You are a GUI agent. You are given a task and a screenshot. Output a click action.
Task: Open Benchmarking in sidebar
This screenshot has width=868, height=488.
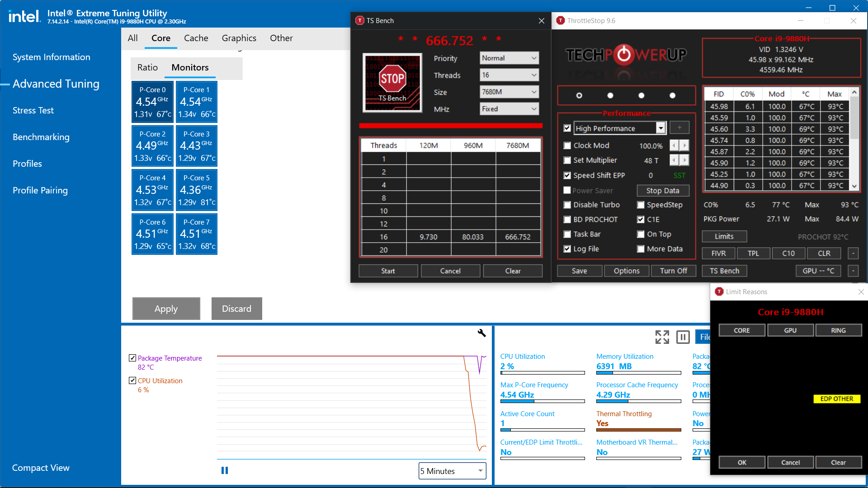(x=41, y=137)
